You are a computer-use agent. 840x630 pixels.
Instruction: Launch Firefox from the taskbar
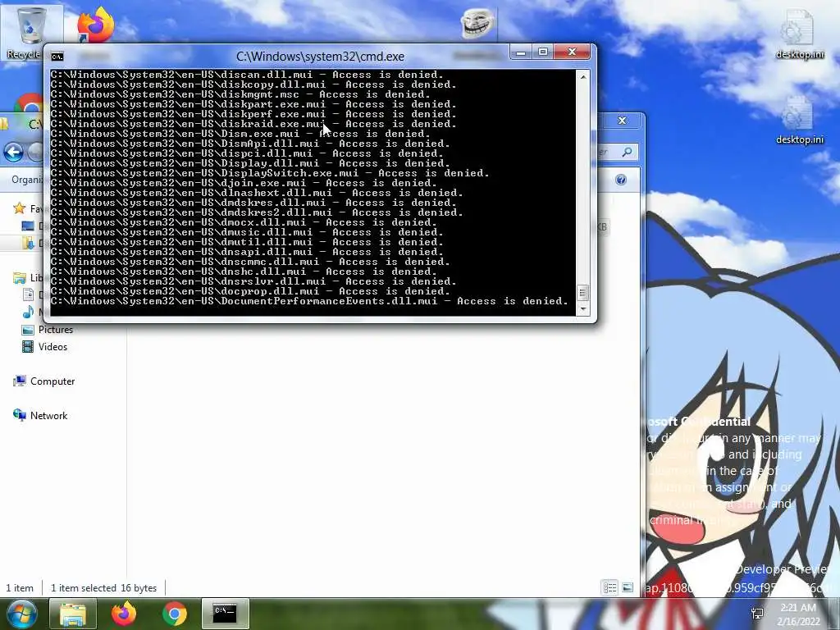[x=124, y=614]
